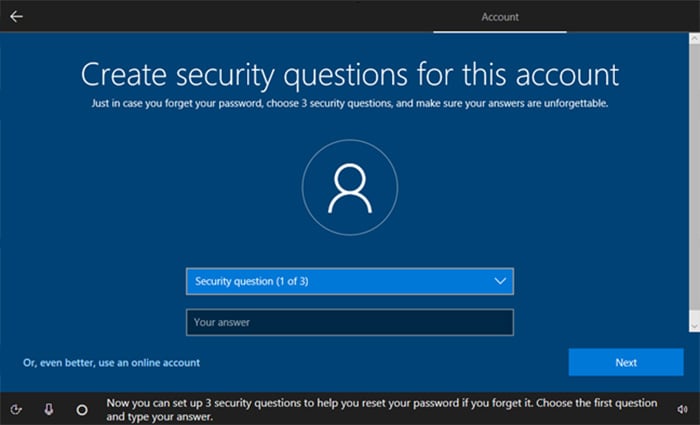
Task: Switch to the Account tab
Action: click(500, 17)
